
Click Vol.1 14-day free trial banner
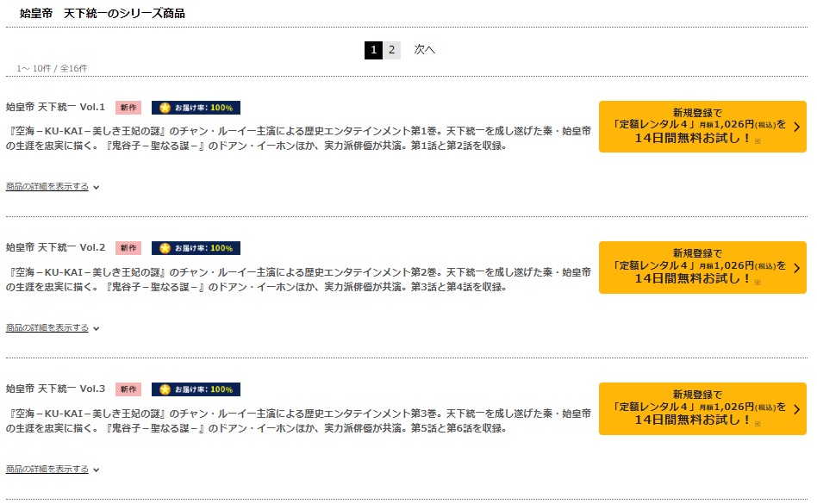pyautogui.click(x=702, y=127)
